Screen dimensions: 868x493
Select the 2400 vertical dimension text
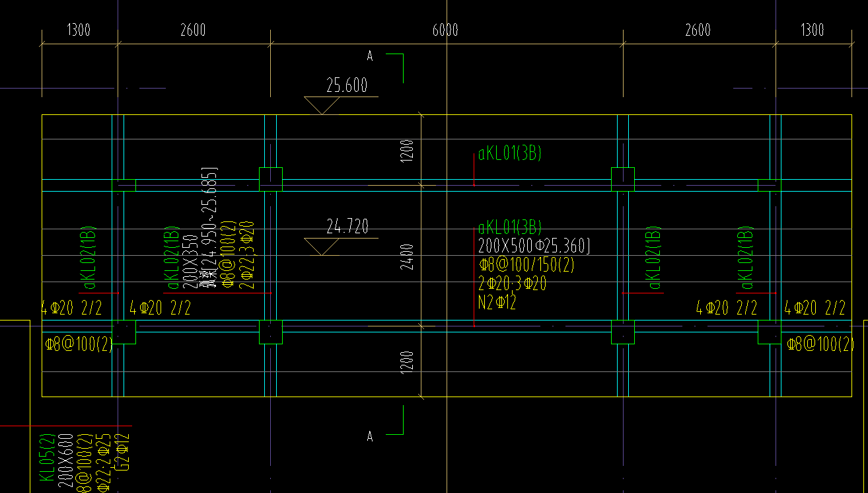(x=407, y=256)
